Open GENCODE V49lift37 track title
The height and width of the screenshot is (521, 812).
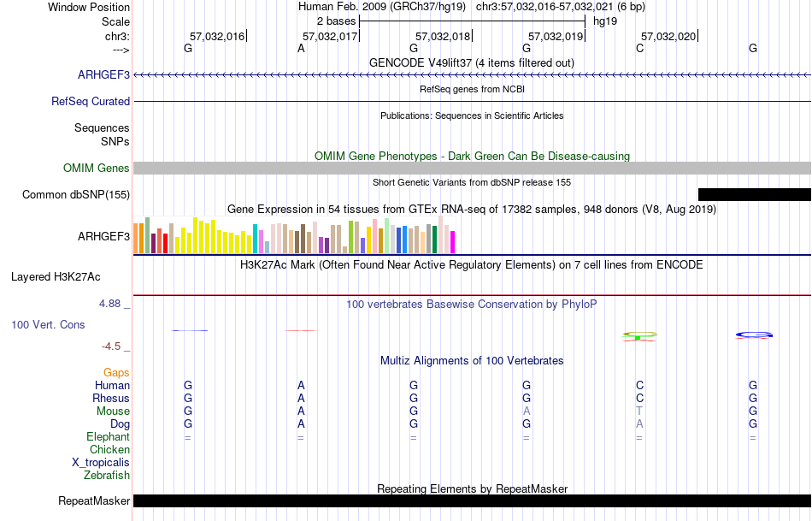coord(472,62)
